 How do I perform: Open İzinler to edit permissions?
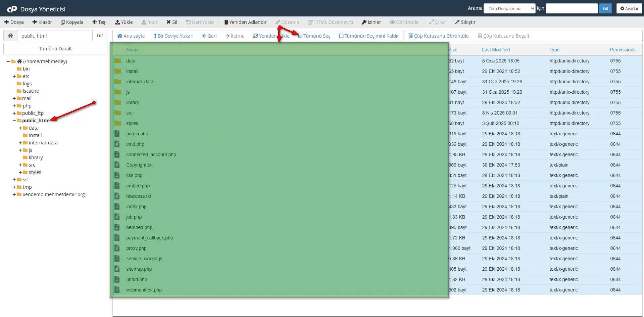[371, 22]
